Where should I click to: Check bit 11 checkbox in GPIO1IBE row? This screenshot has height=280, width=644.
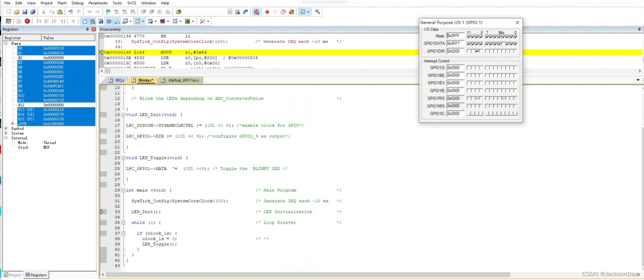(x=469, y=75)
